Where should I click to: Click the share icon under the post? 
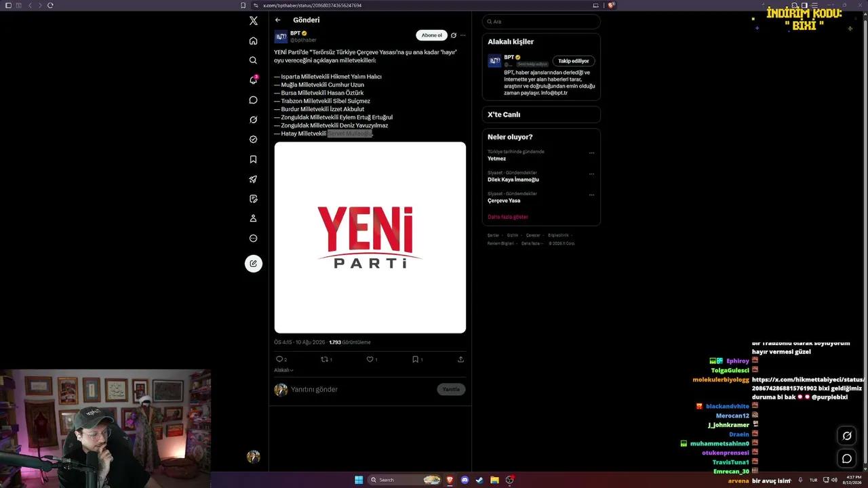coord(461,359)
